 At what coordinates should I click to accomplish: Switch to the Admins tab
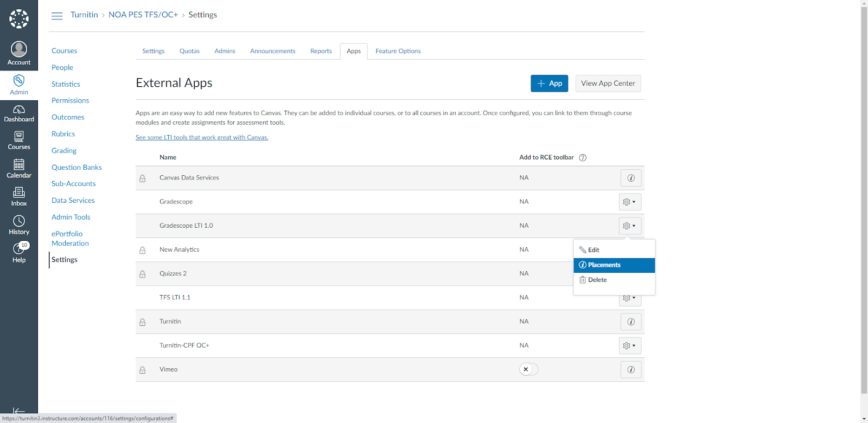[x=225, y=51]
